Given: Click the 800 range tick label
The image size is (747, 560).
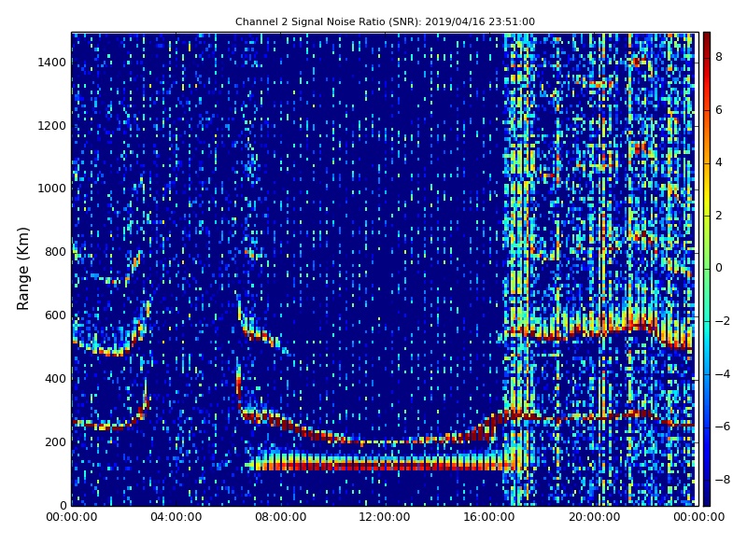Looking at the screenshot, I should [55, 252].
